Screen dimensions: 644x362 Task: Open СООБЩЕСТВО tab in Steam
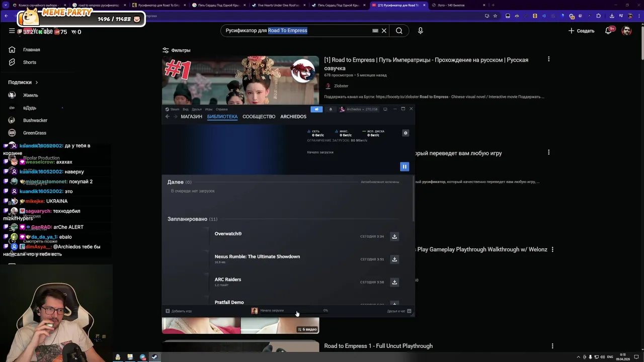[x=259, y=117]
